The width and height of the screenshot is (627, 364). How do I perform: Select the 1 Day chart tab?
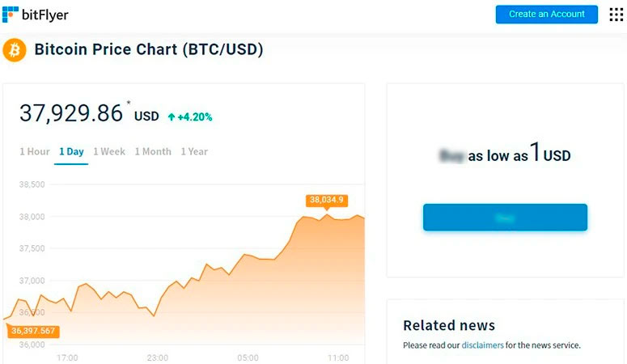coord(70,151)
